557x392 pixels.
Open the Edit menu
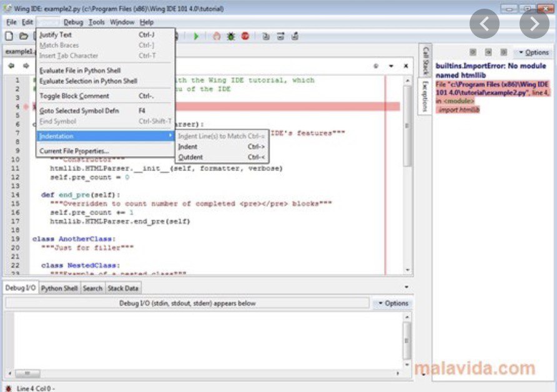tap(27, 22)
